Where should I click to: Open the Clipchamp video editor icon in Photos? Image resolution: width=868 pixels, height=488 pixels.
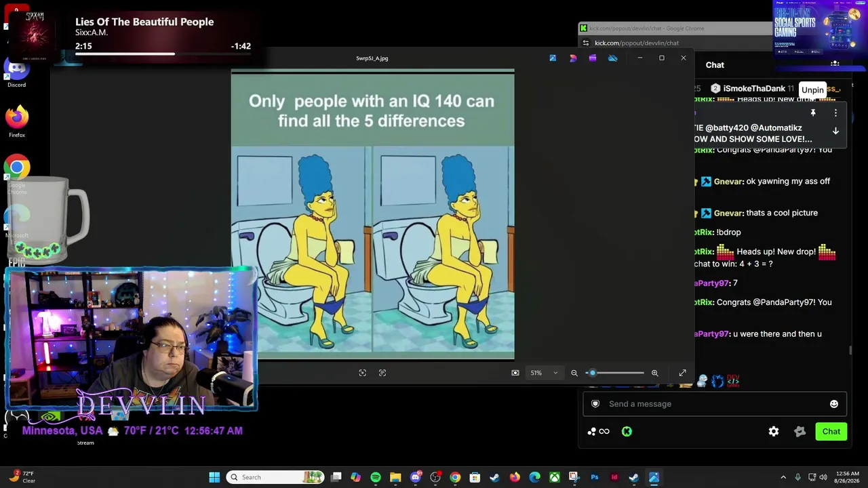[x=593, y=58]
